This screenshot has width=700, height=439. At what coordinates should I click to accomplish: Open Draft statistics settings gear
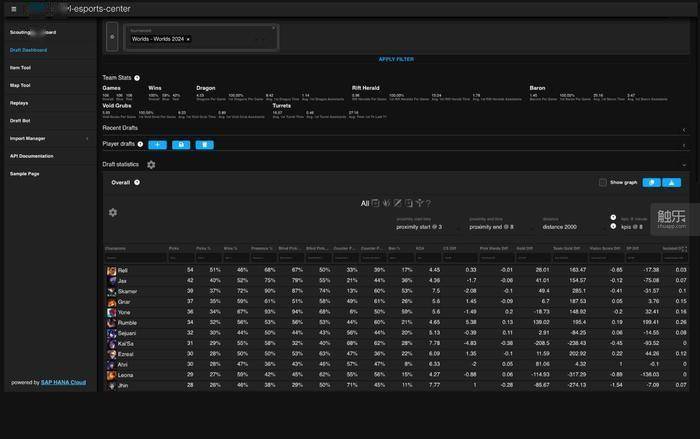point(151,164)
